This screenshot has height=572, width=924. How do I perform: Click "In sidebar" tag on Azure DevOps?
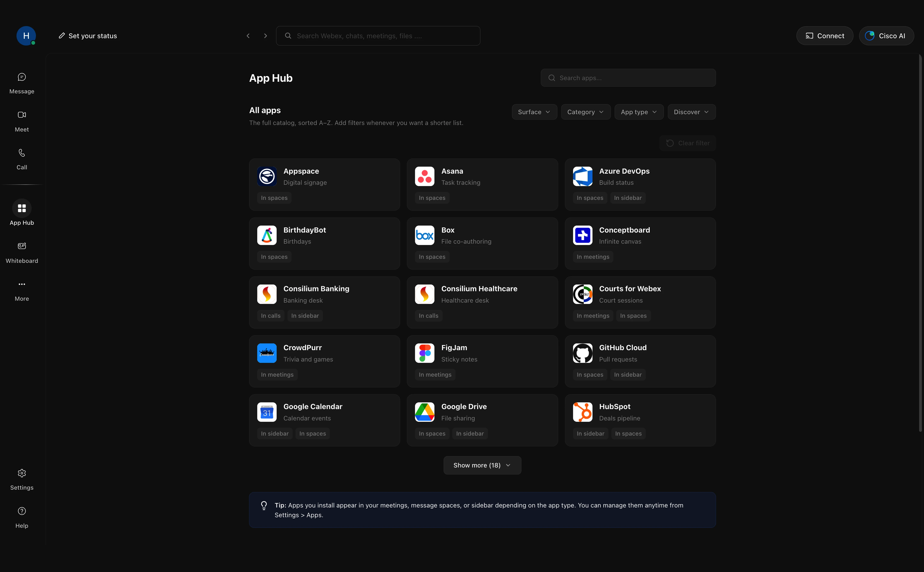(628, 198)
